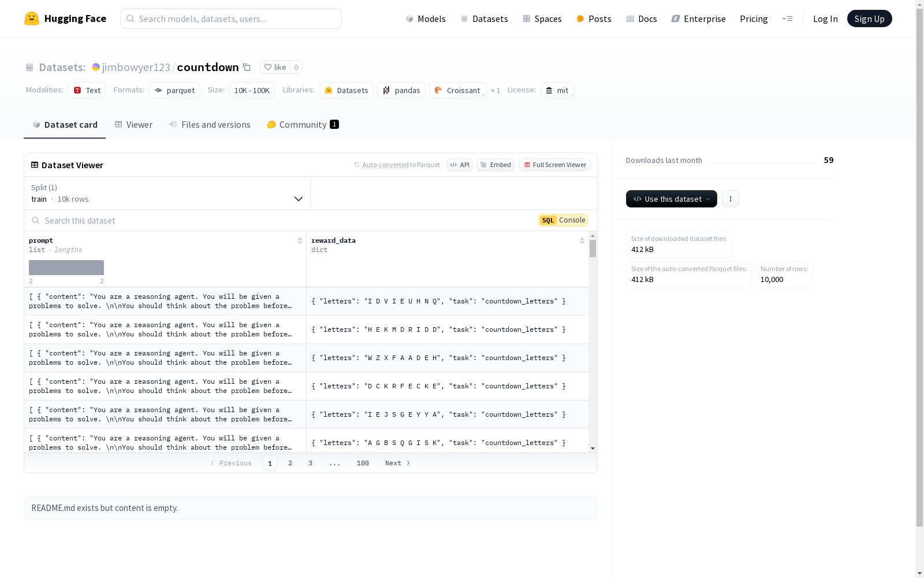This screenshot has width=924, height=578.
Task: Click the Embed button
Action: tap(495, 165)
